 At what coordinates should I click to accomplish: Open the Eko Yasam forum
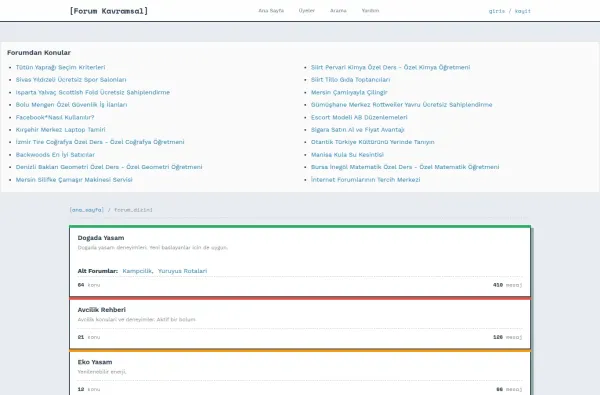[95, 362]
